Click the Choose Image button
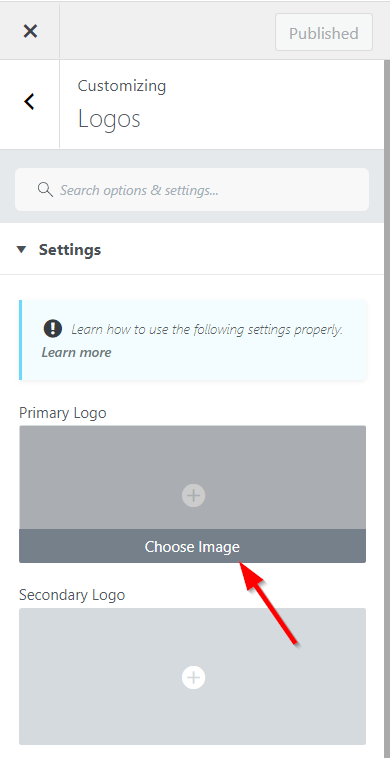The image size is (390, 758). click(192, 546)
